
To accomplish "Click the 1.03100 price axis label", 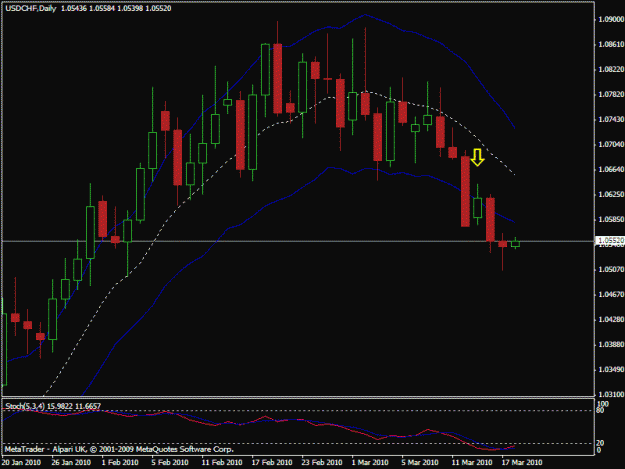I will pos(611,394).
